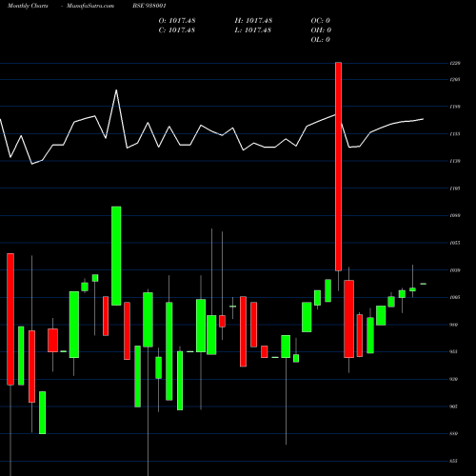This screenshot has width=476, height=476.
Task: Click the 955 price axis label
Action: 454,351
